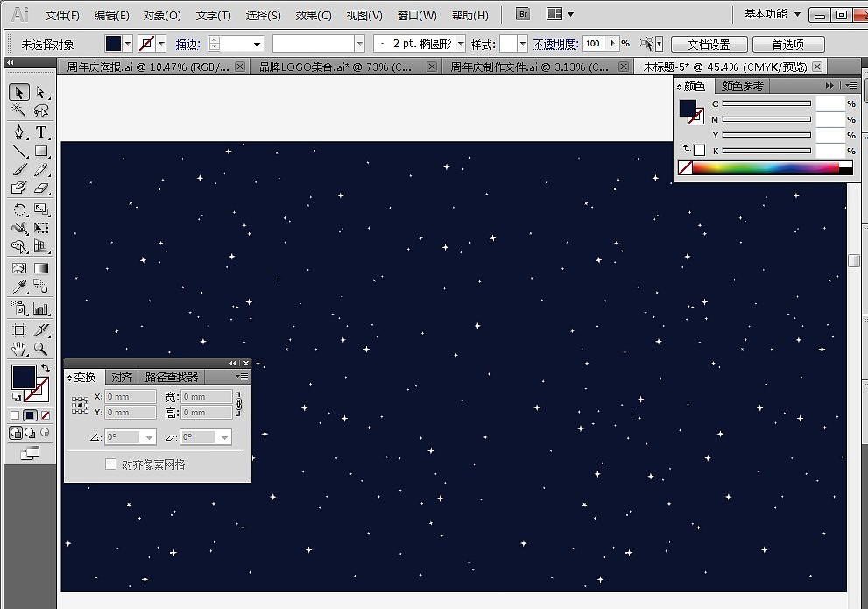Select the Blob Brush tool
The image size is (868, 609).
coord(18,188)
